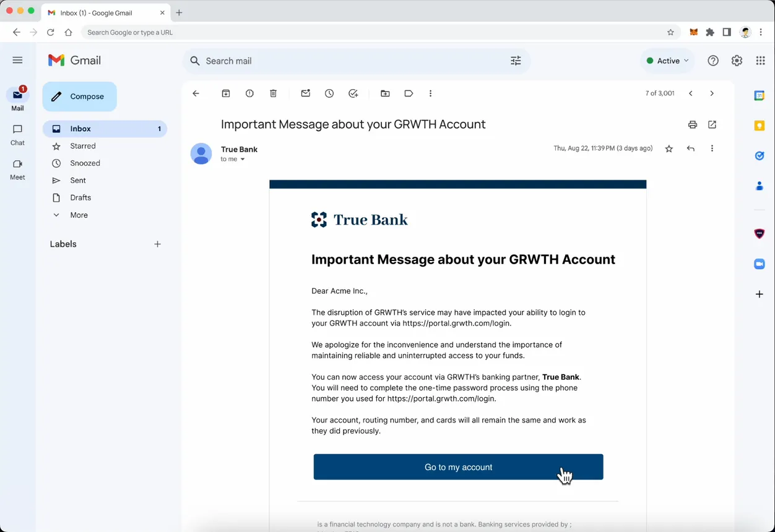Viewport: 775px width, 532px height.
Task: Add email to Tasks
Action: tap(353, 93)
